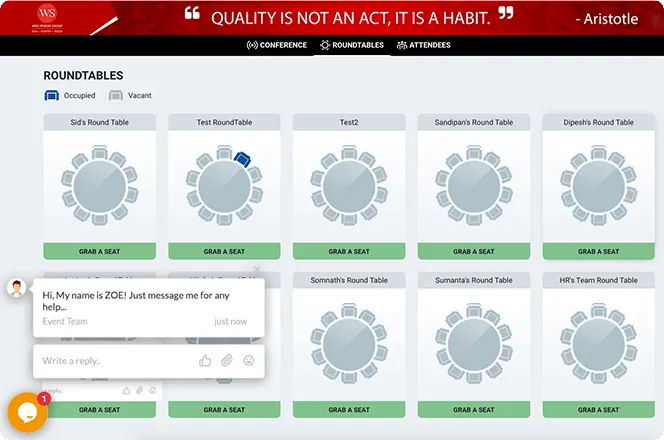Image resolution: width=664 pixels, height=440 pixels.
Task: Open the Attendees tab
Action: click(423, 45)
